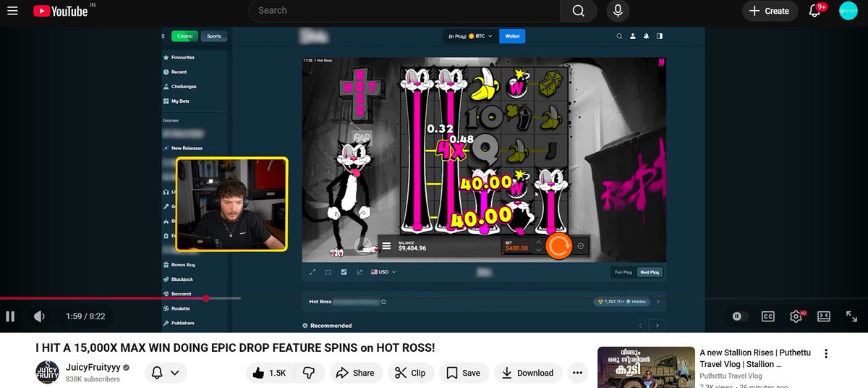Image resolution: width=868 pixels, height=388 pixels.
Task: Click Bonus Buy in casino sidebar
Action: [x=182, y=265]
